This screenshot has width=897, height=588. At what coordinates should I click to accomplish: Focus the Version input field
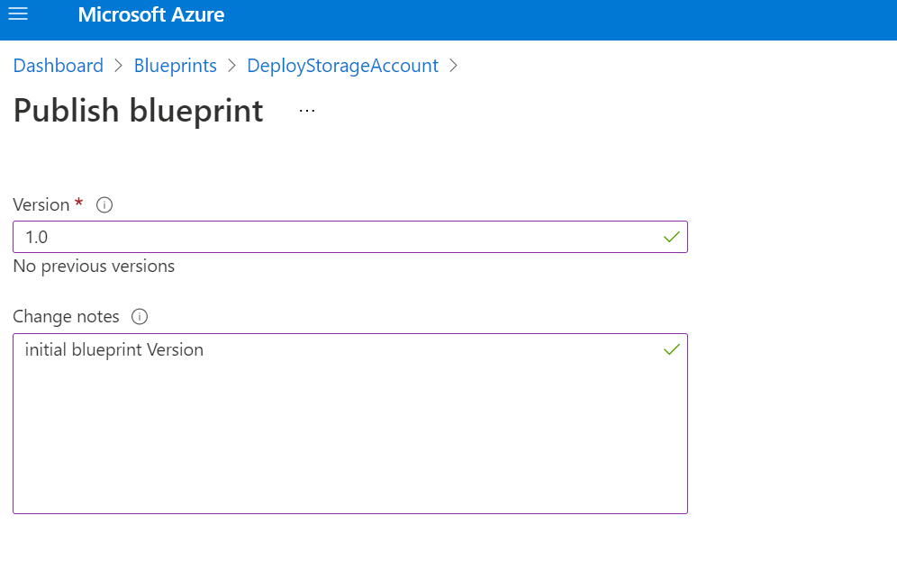point(333,237)
